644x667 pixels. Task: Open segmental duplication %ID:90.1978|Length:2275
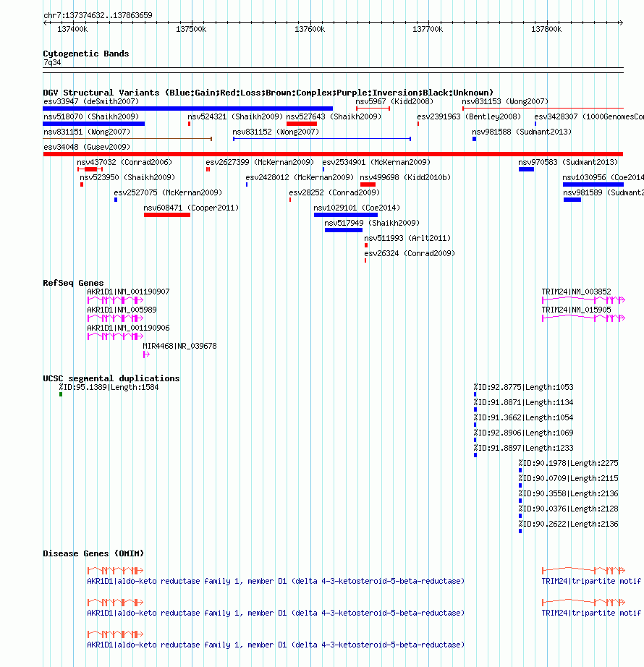(x=568, y=463)
